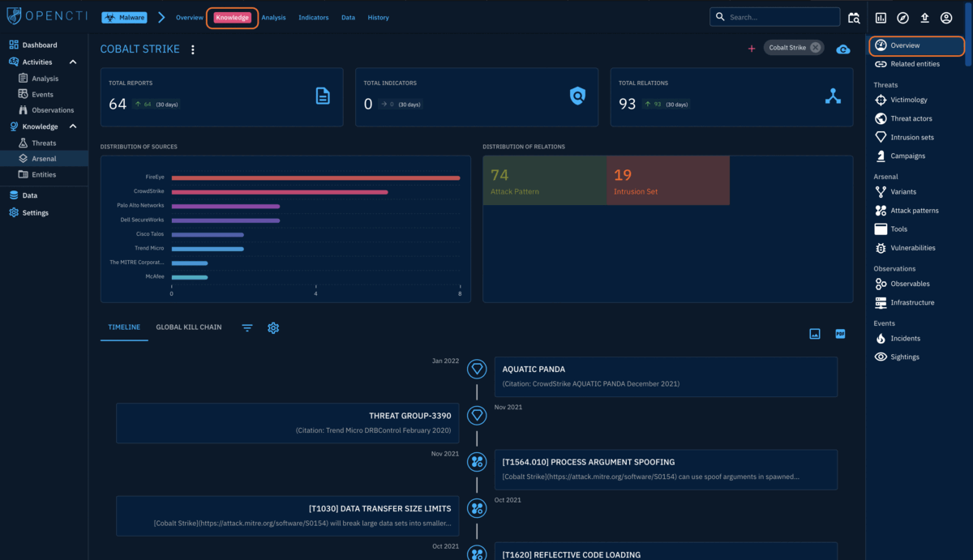Open custom dashboards chart icon
The width and height of the screenshot is (973, 560).
coord(881,18)
